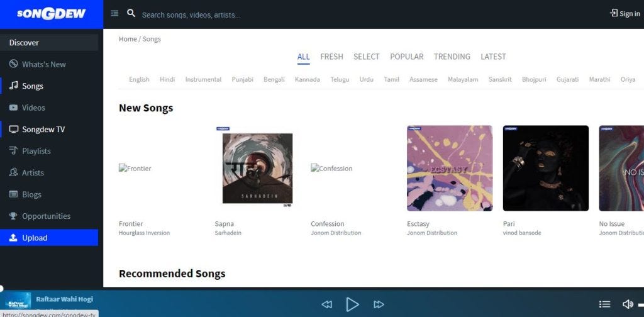The width and height of the screenshot is (644, 317).
Task: Filter songs by Hindi language
Action: point(167,79)
